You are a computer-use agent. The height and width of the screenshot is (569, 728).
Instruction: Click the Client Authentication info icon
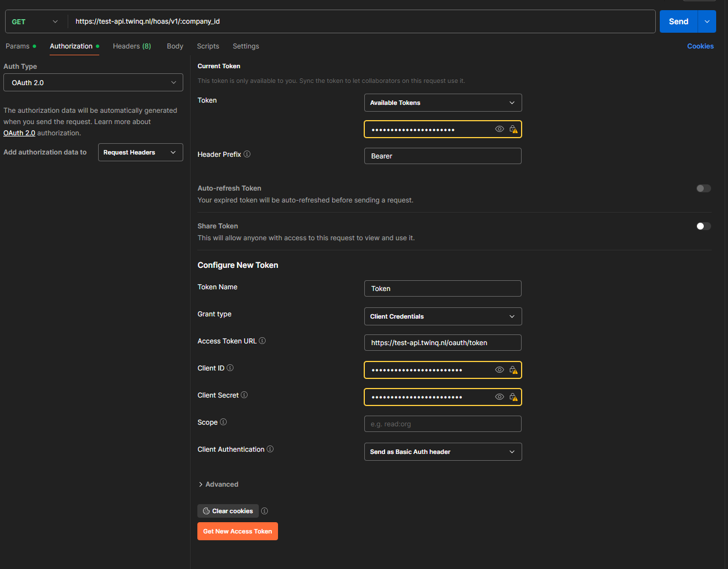tap(270, 449)
